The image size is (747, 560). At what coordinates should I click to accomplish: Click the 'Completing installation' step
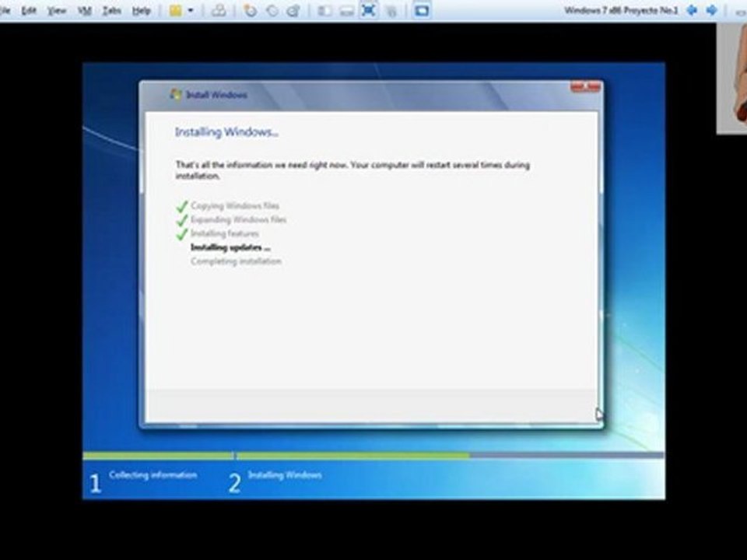[x=236, y=261]
